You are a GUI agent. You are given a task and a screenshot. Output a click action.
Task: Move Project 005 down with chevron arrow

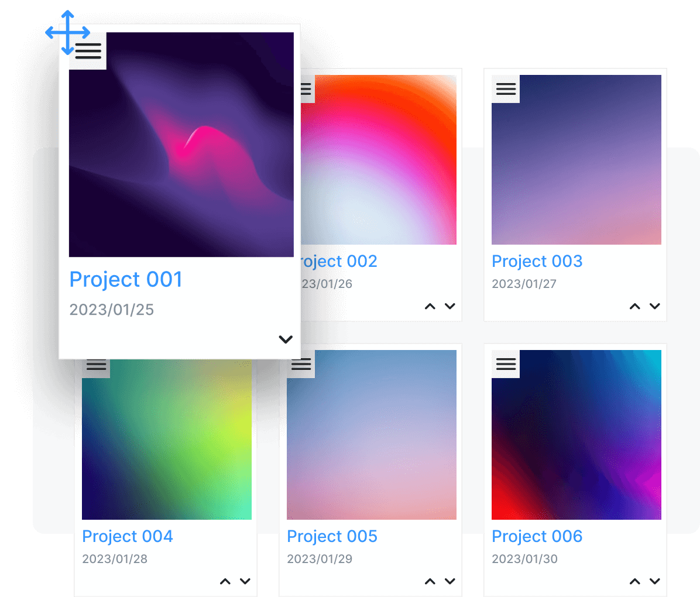click(450, 581)
